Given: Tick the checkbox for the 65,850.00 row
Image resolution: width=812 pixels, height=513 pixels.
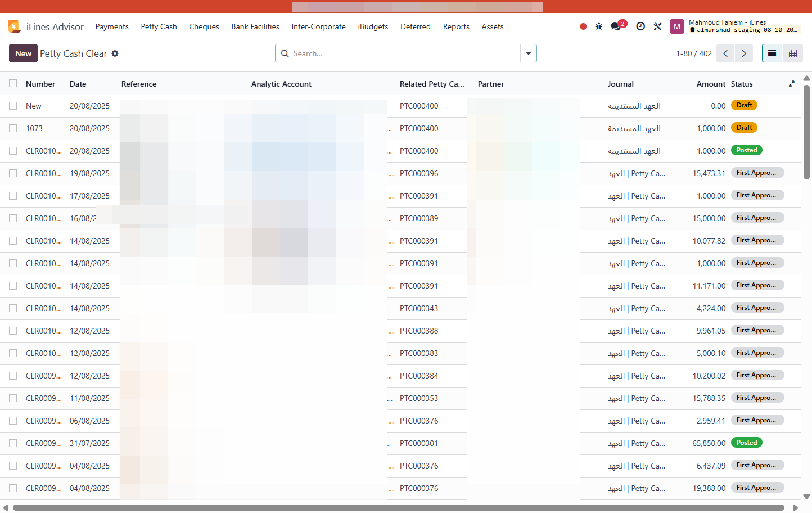Looking at the screenshot, I should [x=13, y=443].
